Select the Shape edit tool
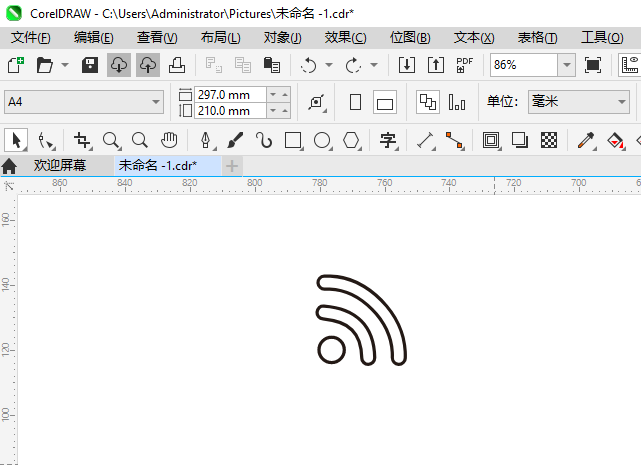 (46, 141)
